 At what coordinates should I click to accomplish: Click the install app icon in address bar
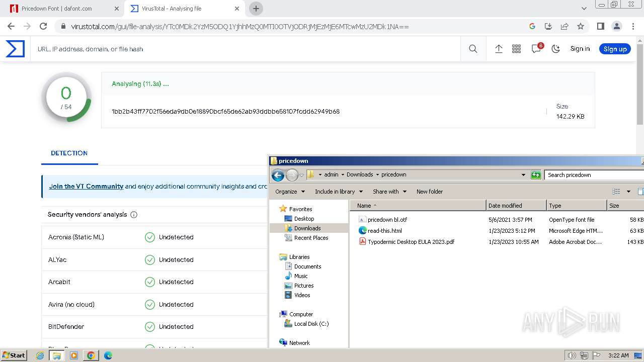[x=548, y=26]
